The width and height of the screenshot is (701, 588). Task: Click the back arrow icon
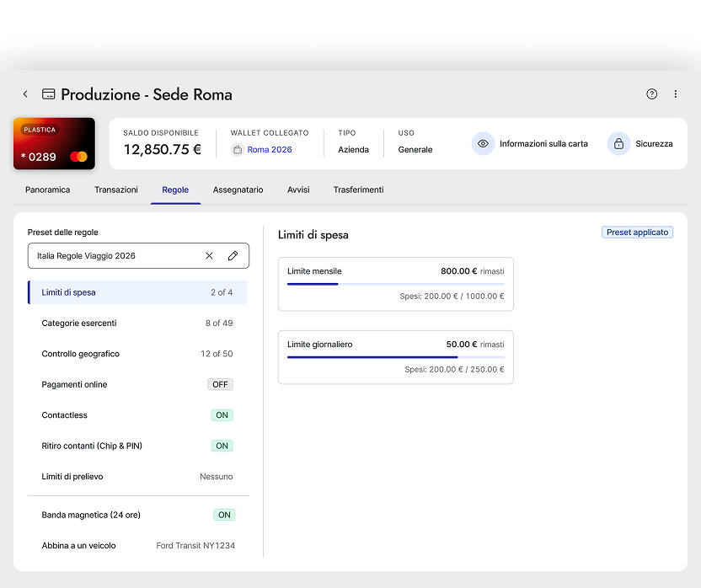[x=25, y=94]
